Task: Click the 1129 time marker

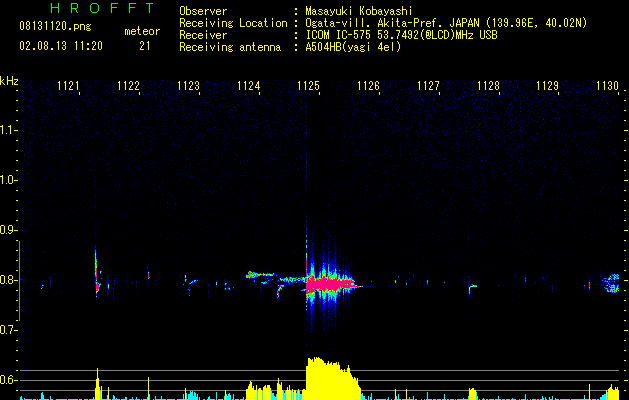Action: [x=548, y=86]
